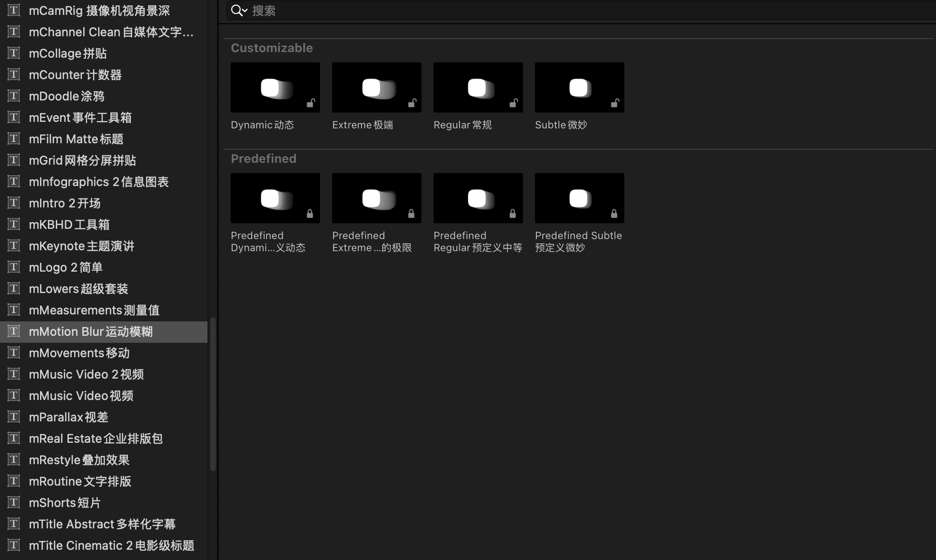Screen dimensions: 936x560
Task: Click the T icon beside mDoodle
Action: tap(14, 96)
